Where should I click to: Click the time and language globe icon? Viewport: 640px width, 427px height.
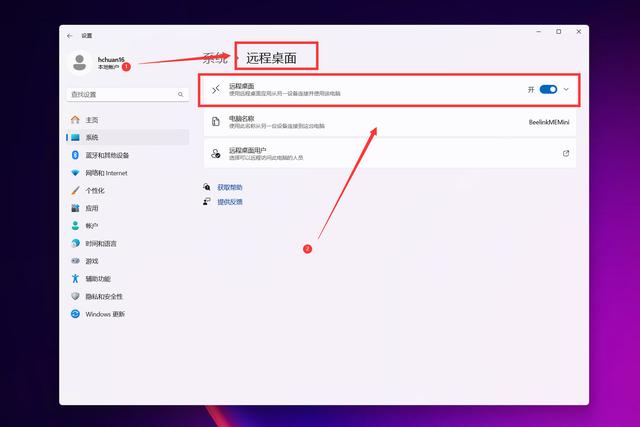pos(75,243)
